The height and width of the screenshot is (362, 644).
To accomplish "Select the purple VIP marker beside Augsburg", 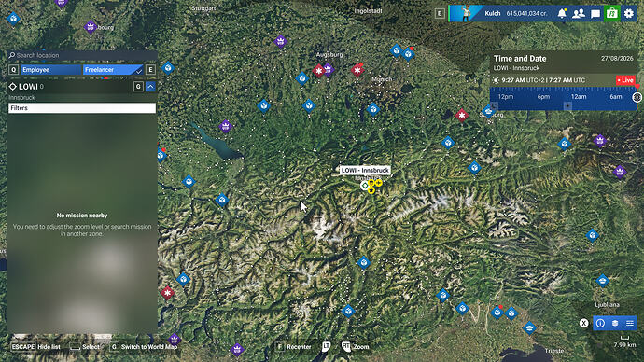I will (x=328, y=69).
